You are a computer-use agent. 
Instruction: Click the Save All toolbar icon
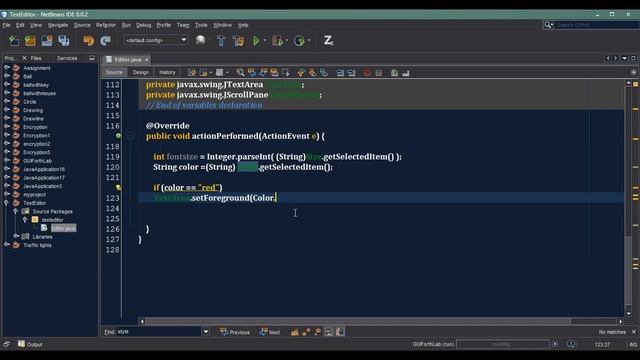(64, 40)
